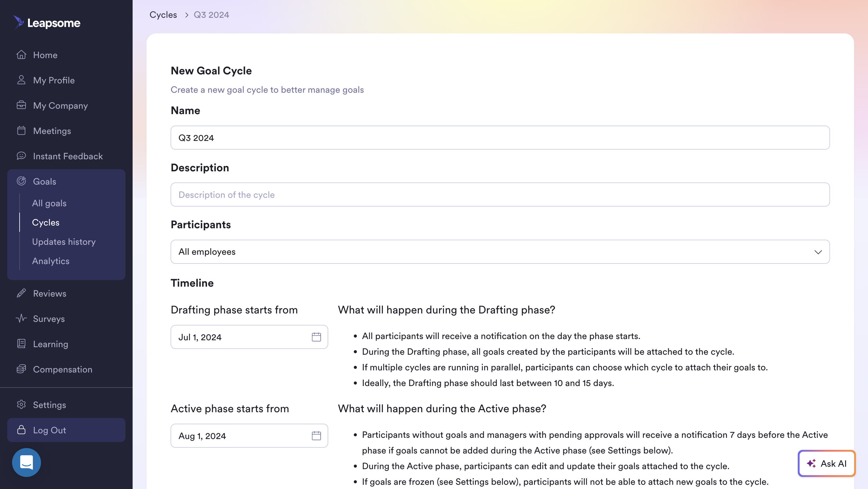Click the Jul 1, 2024 drafting date field

tap(249, 337)
